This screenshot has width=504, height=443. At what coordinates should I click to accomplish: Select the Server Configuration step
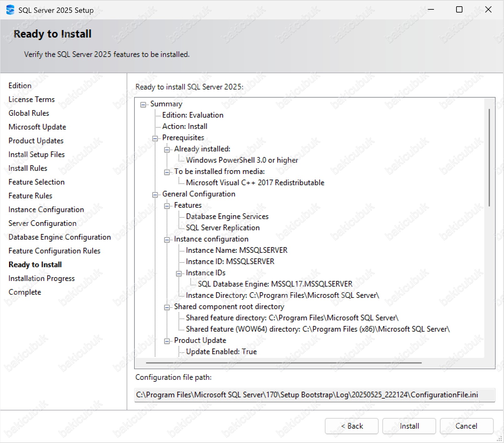(x=43, y=223)
